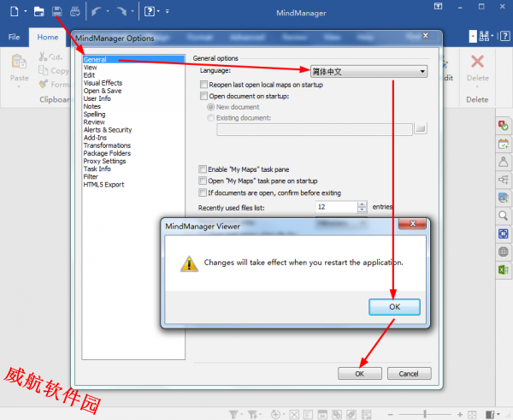
Task: Open the Help dropdown in title bar
Action: coord(152,12)
